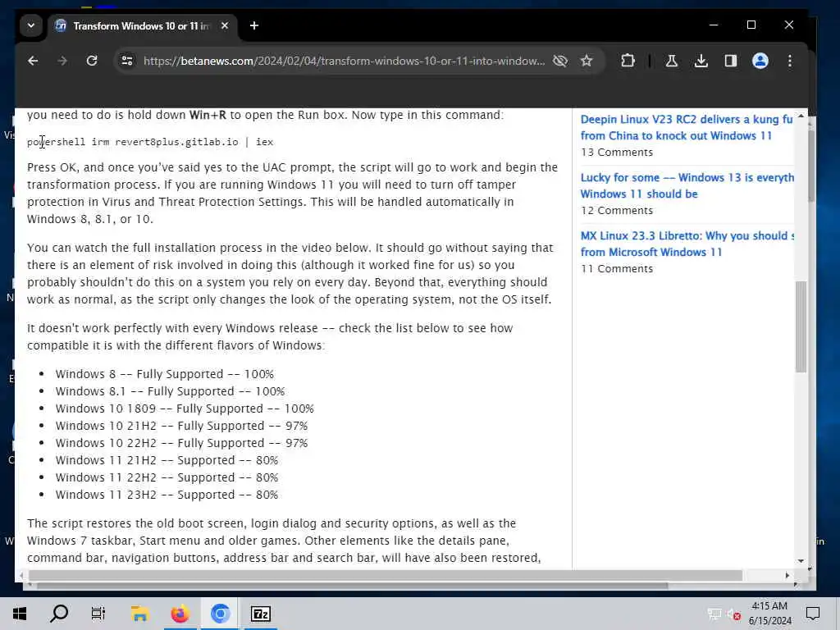
Task: Open the network status tray icon
Action: point(714,614)
